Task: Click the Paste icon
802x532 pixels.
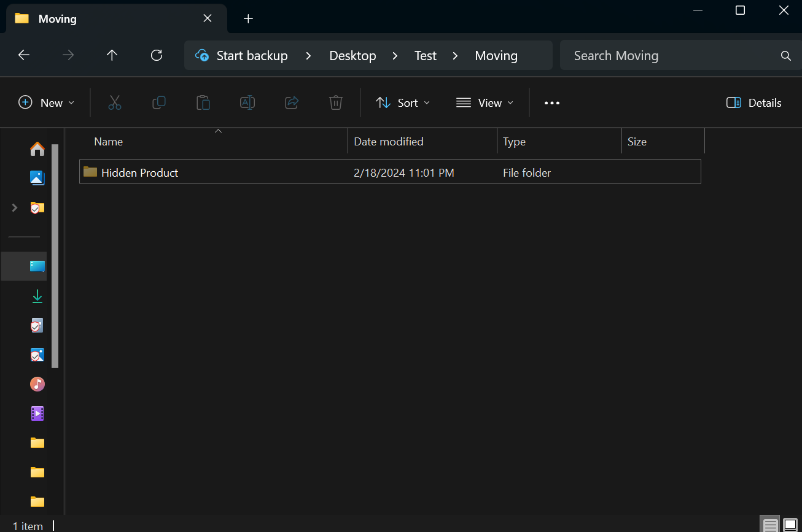Action: (x=203, y=102)
